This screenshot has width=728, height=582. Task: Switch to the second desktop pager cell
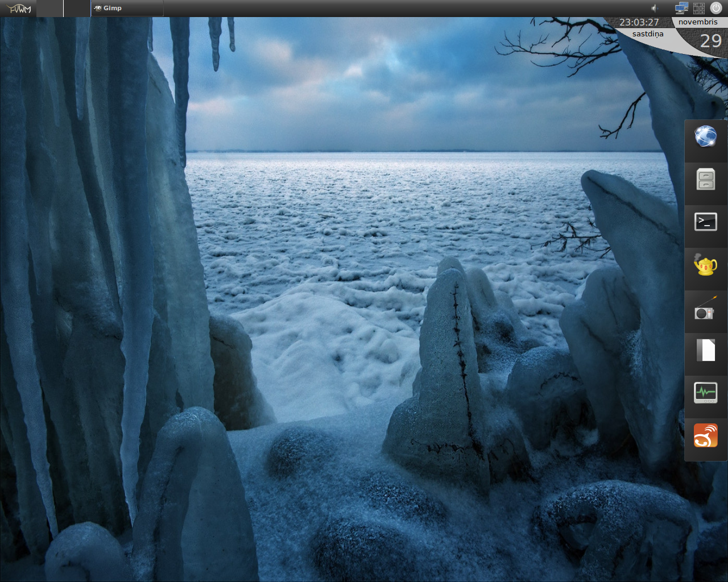(x=76, y=8)
